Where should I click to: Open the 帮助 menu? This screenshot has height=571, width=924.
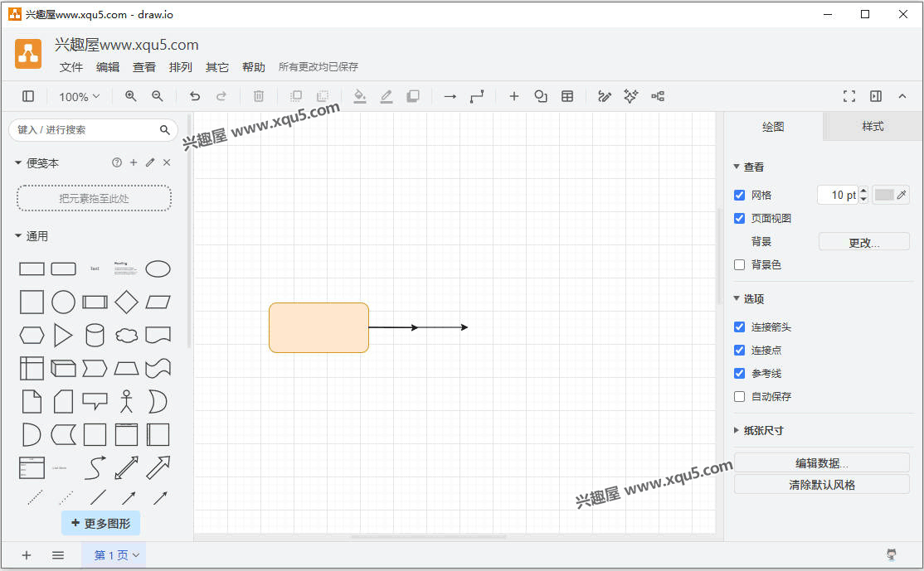coord(254,66)
